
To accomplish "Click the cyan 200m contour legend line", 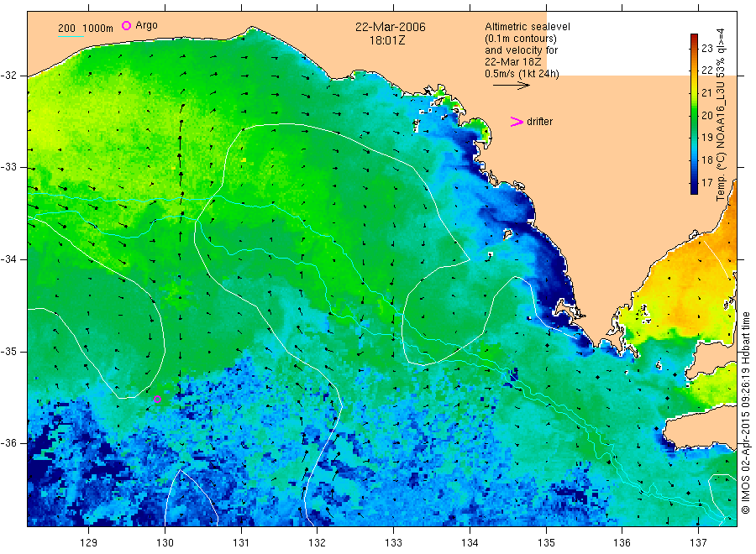I will pyautogui.click(x=71, y=36).
